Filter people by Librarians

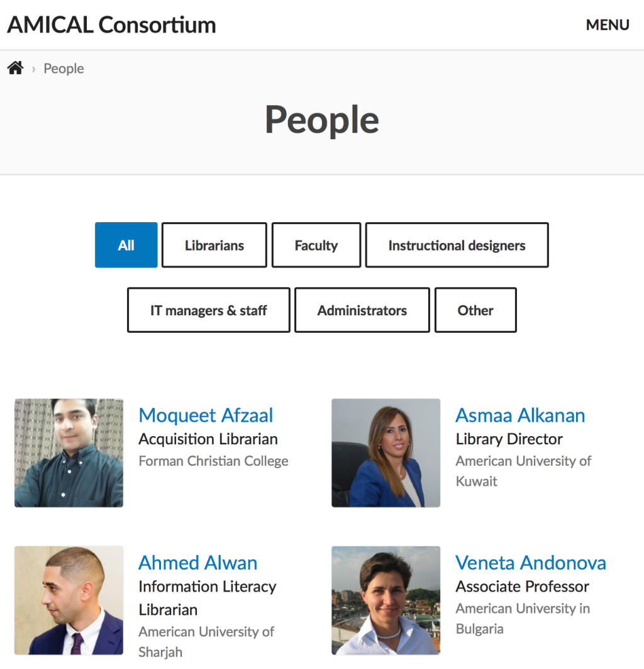(x=214, y=245)
